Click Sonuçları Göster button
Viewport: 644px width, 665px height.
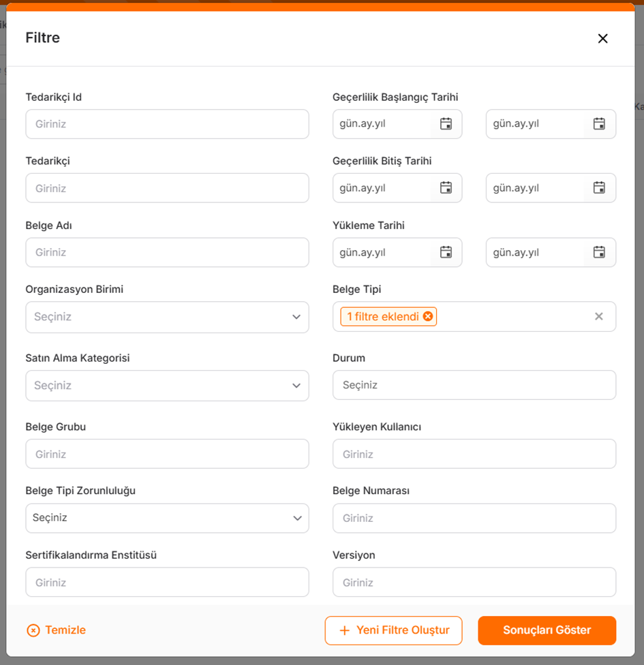547,630
